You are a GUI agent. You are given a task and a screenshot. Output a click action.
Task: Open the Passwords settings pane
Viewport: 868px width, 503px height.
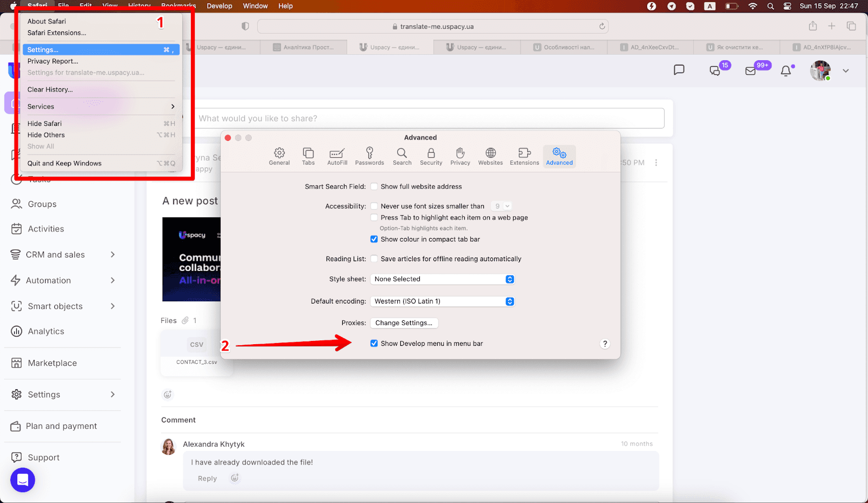click(x=369, y=156)
